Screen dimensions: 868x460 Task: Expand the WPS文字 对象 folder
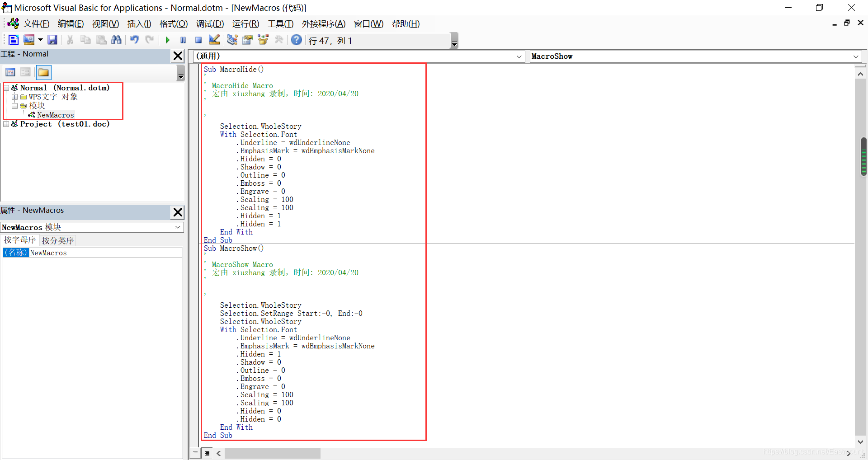[x=15, y=97]
